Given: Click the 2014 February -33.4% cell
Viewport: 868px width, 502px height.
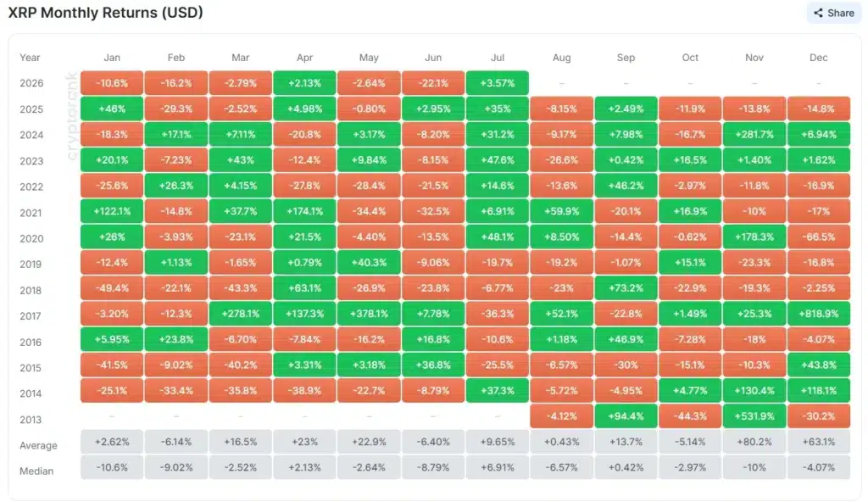Looking at the screenshot, I should click(176, 391).
